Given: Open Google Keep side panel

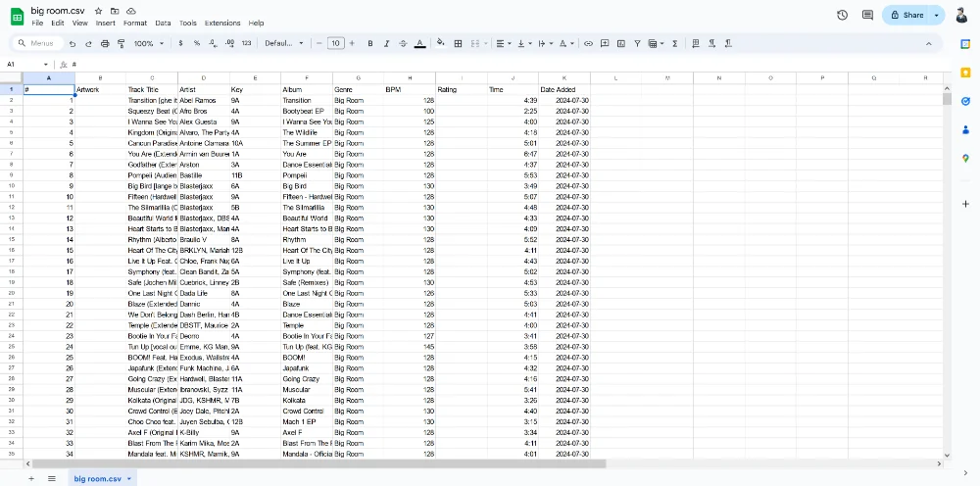Looking at the screenshot, I should pos(965,73).
